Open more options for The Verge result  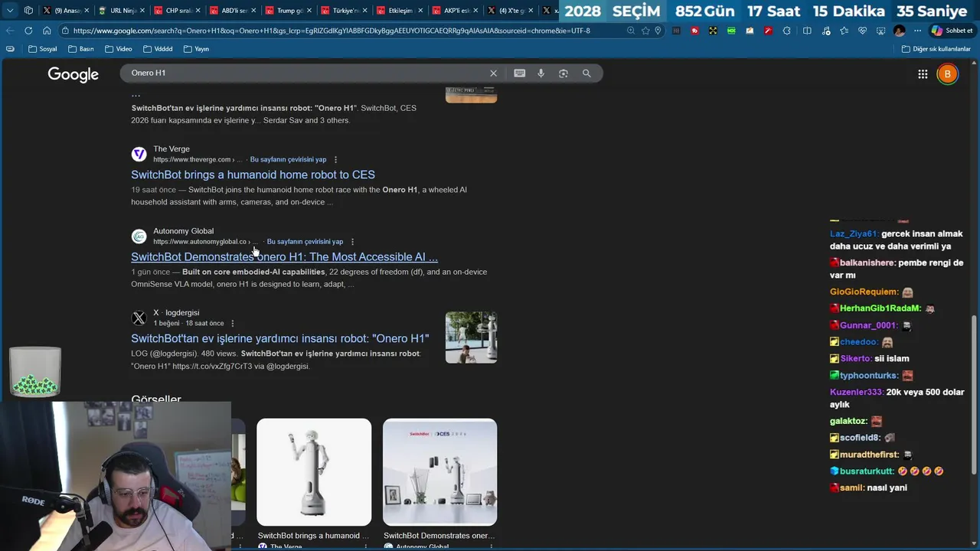335,160
